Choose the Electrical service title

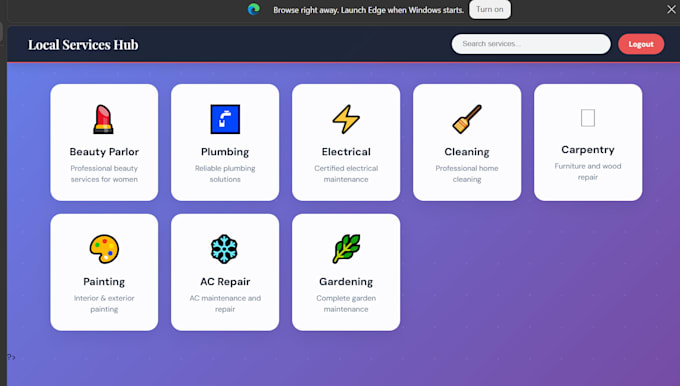click(346, 152)
